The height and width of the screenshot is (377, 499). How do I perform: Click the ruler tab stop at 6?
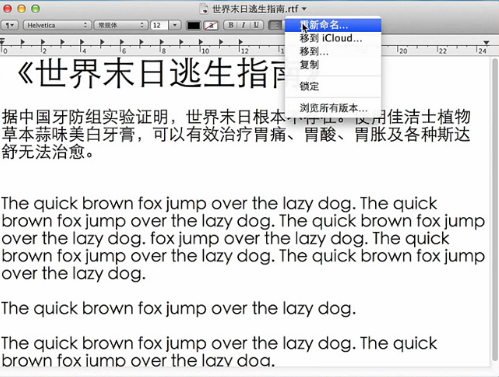(122, 42)
